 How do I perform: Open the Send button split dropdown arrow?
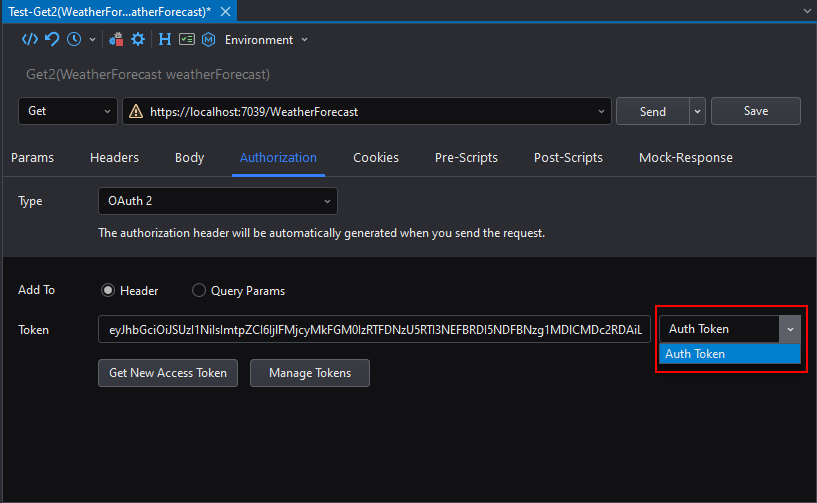point(697,111)
